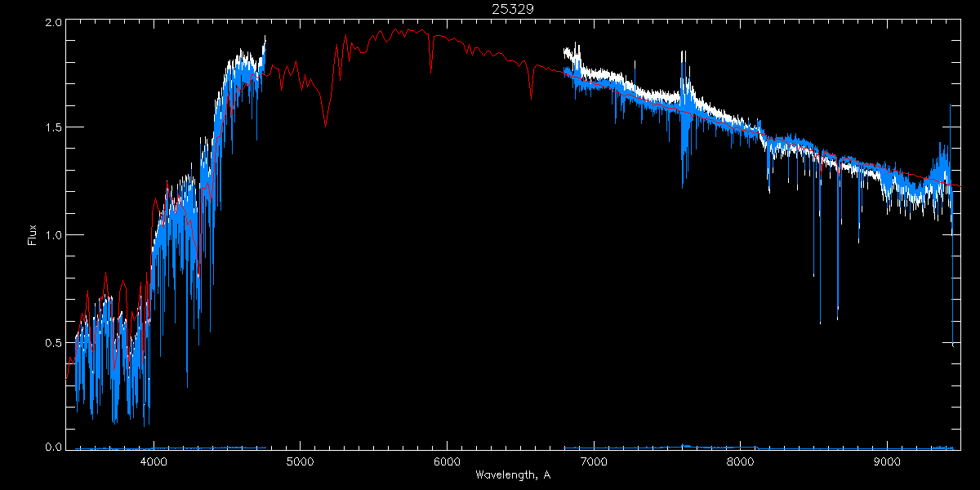This screenshot has height=490, width=980.
Task: Click the 7000 x-axis tick label
Action: tap(594, 461)
